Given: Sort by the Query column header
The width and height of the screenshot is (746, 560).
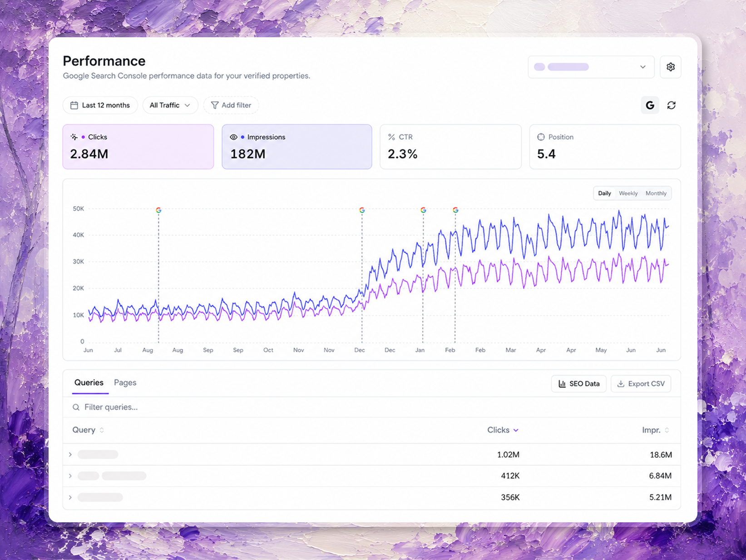Looking at the screenshot, I should point(88,430).
